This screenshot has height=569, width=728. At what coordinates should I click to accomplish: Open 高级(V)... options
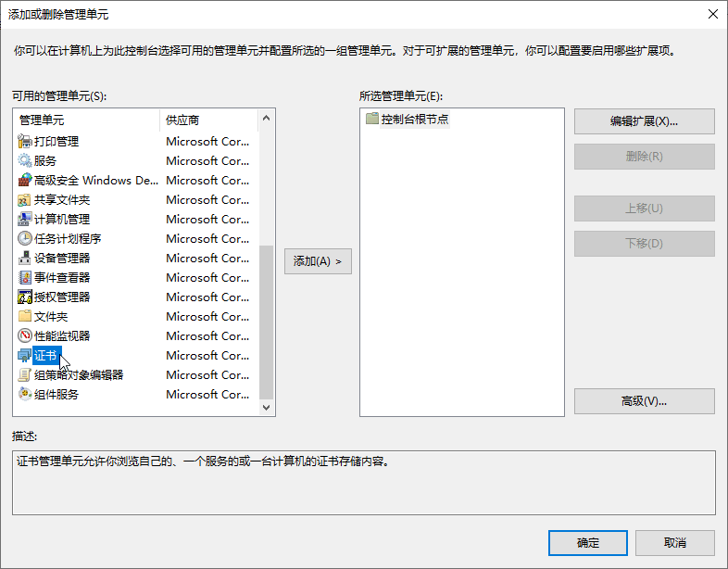click(644, 401)
